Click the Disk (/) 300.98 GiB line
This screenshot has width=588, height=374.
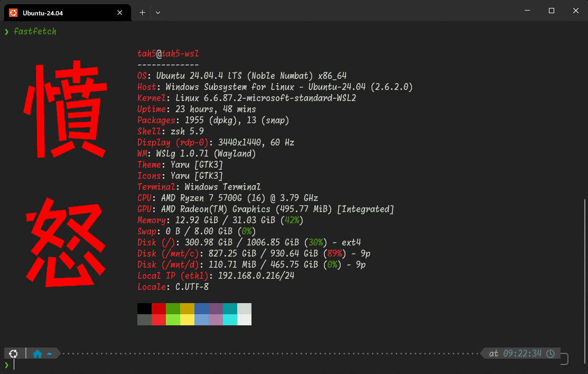(249, 243)
